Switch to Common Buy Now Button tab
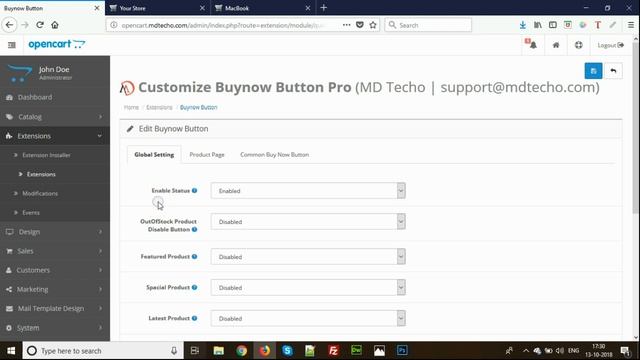640x360 pixels. (274, 155)
